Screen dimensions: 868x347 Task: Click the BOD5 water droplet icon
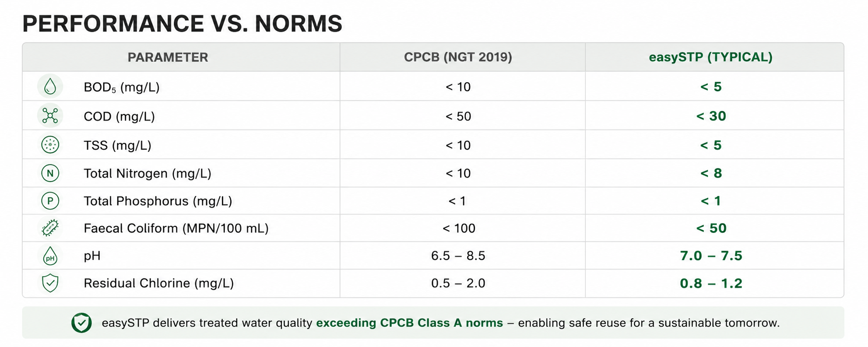(x=50, y=87)
